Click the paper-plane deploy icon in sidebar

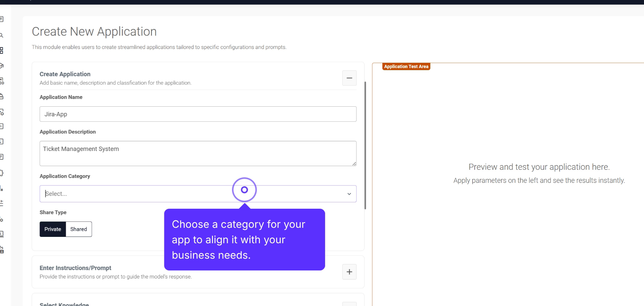point(2,66)
